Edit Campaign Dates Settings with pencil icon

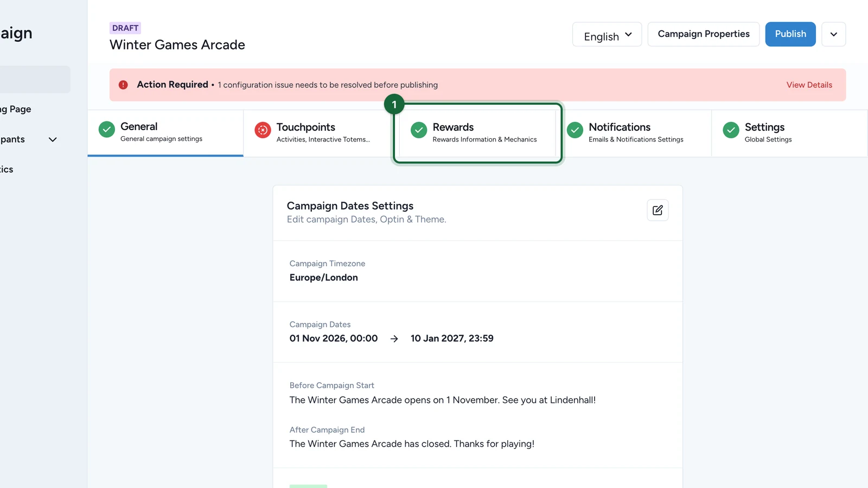[658, 210]
